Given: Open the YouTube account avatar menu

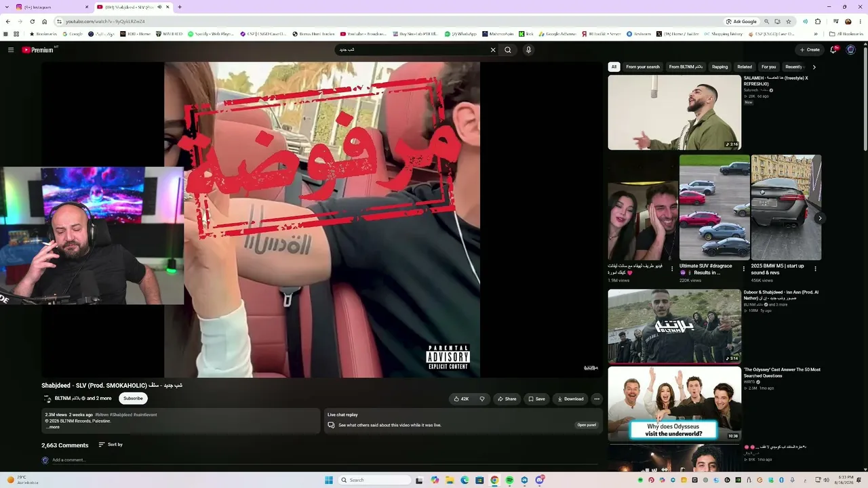Looking at the screenshot, I should click(851, 49).
